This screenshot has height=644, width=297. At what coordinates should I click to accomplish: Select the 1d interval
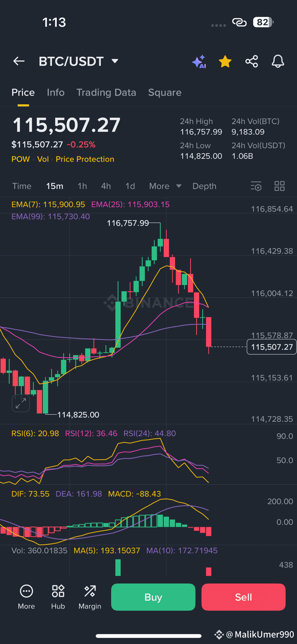click(130, 186)
